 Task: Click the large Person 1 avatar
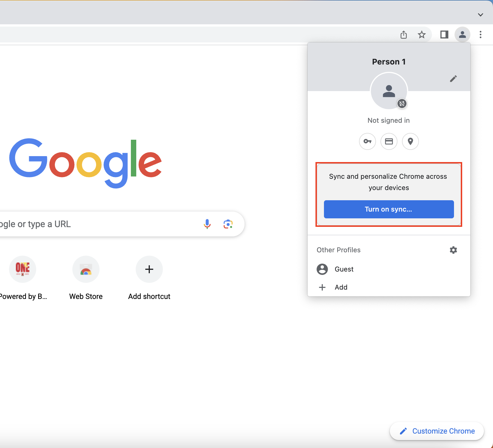pyautogui.click(x=389, y=91)
